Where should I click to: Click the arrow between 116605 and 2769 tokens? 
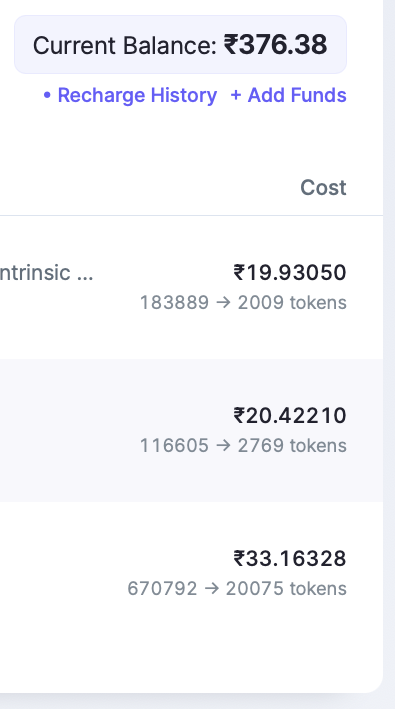coord(223,445)
